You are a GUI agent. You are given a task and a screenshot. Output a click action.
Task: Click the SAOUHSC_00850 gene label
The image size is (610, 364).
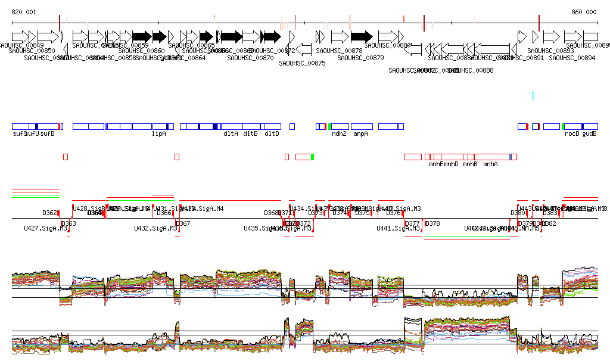(32, 51)
